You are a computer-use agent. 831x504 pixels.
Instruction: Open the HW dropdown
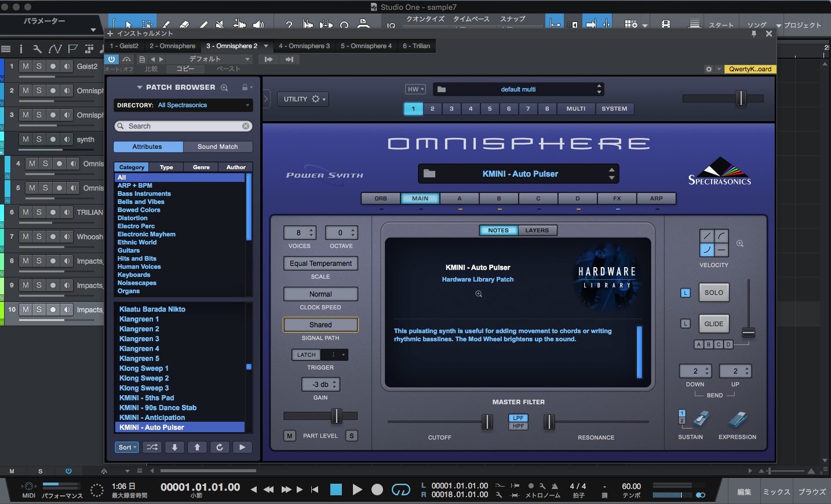pos(416,89)
